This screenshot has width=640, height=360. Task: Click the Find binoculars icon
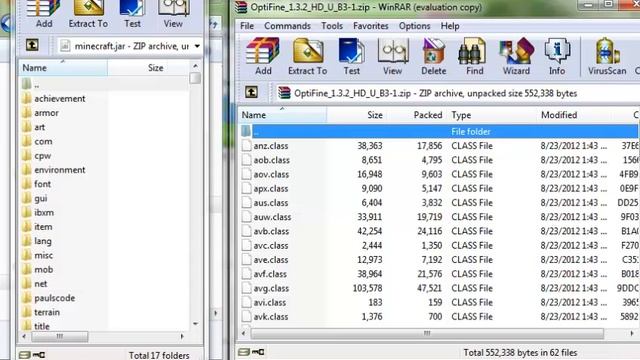point(473,51)
